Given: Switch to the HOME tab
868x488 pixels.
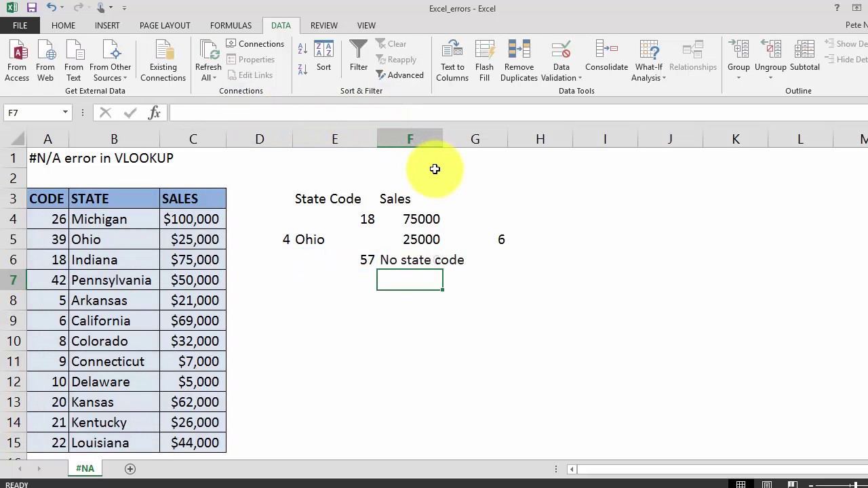Looking at the screenshot, I should (63, 25).
